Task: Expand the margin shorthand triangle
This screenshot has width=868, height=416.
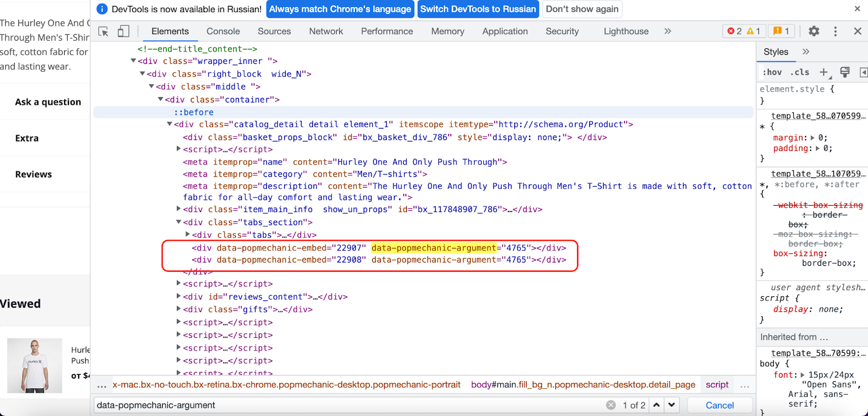Action: [813, 138]
